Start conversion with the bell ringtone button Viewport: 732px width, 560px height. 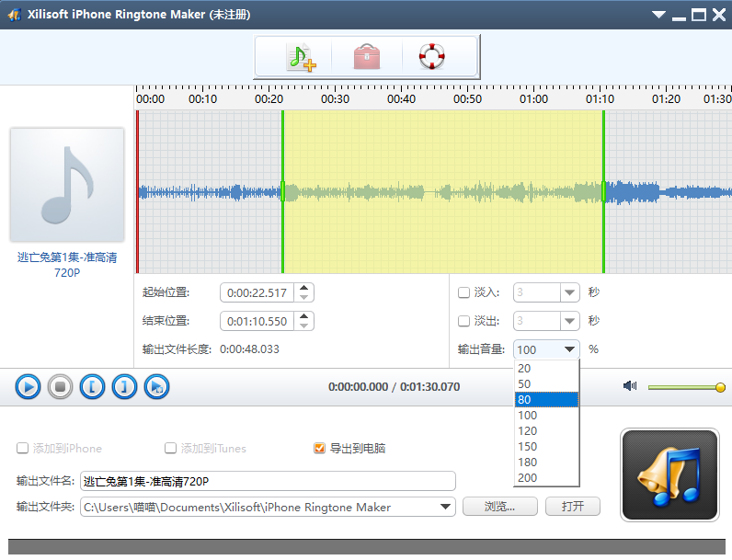(x=669, y=474)
